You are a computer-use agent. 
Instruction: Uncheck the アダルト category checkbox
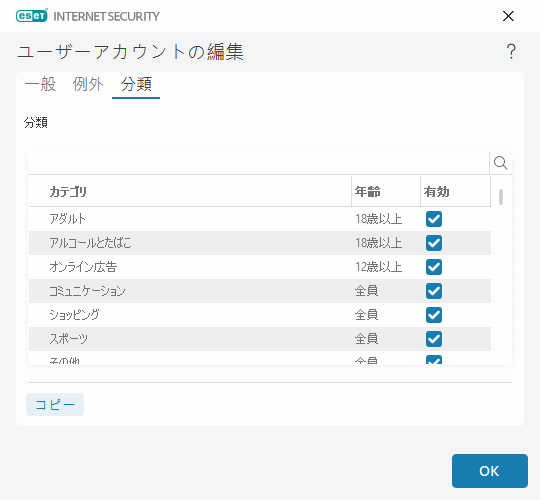click(x=434, y=219)
